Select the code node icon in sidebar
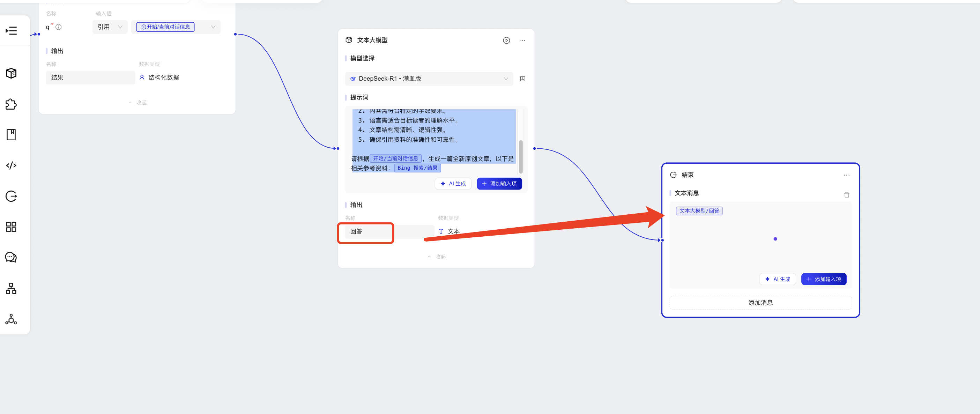The width and height of the screenshot is (980, 414). coord(12,165)
